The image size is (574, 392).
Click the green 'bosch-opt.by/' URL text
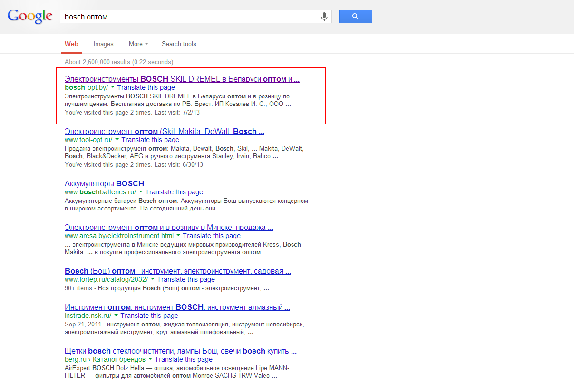[x=87, y=87]
